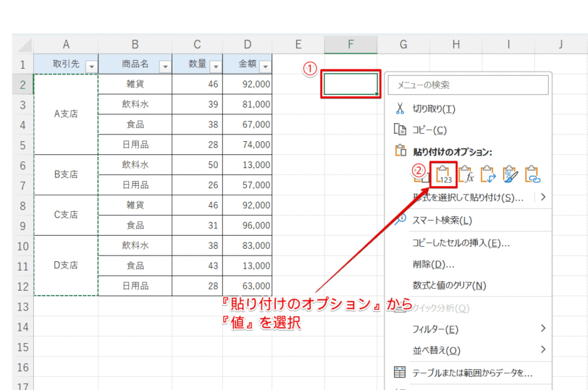
Task: Click the merged cell C支店
Action: pyautogui.click(x=66, y=215)
